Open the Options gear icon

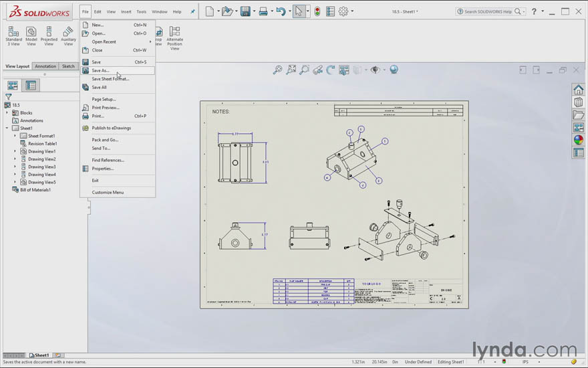[x=343, y=11]
